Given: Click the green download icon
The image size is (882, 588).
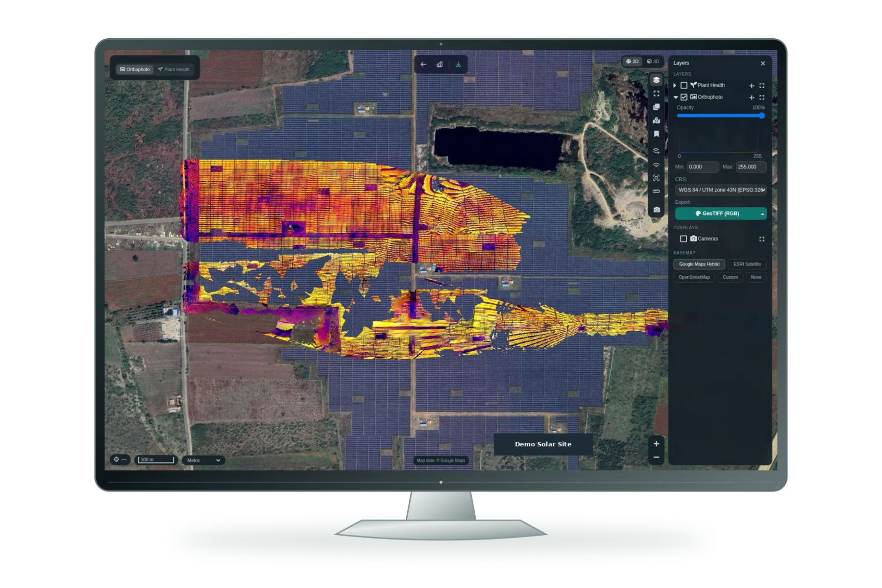Looking at the screenshot, I should (x=458, y=64).
